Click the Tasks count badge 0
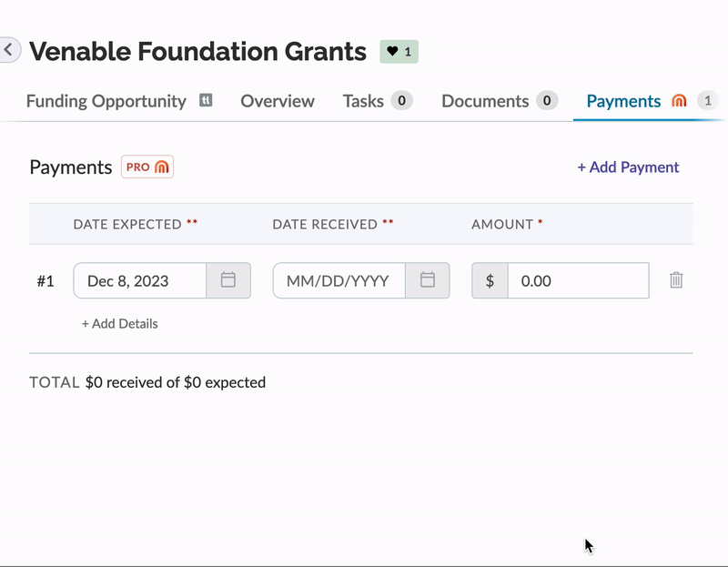This screenshot has width=728, height=567. tap(401, 101)
